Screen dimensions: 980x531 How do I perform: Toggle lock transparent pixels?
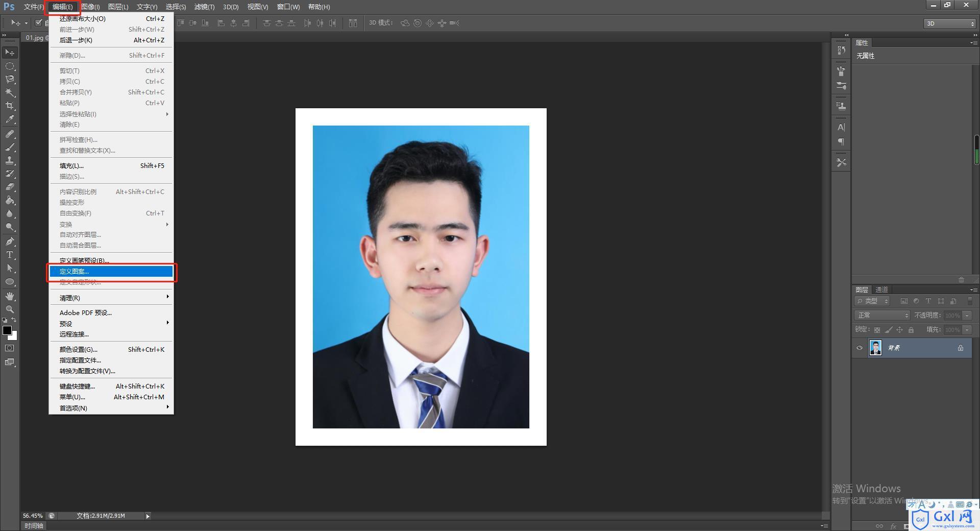[877, 330]
